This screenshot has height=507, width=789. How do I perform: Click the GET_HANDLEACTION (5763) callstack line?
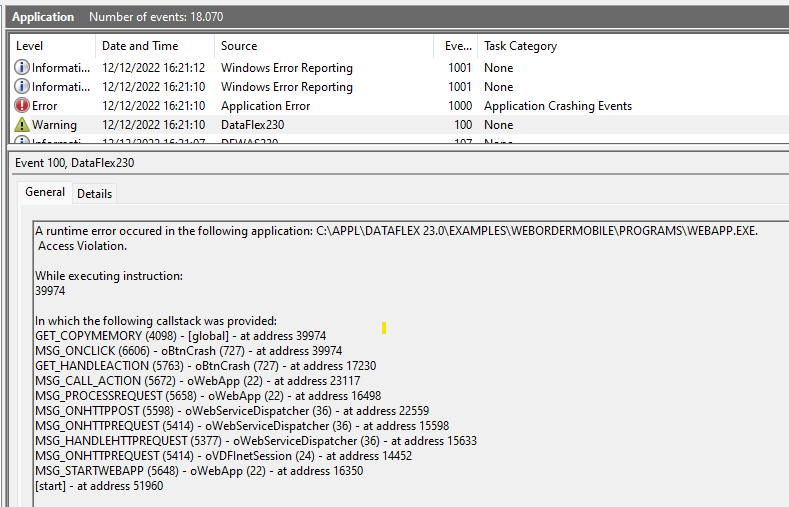[x=206, y=366]
